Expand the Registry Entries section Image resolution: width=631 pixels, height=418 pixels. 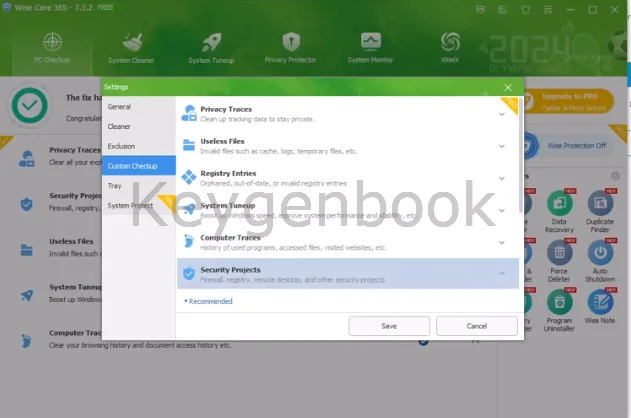[x=501, y=178]
